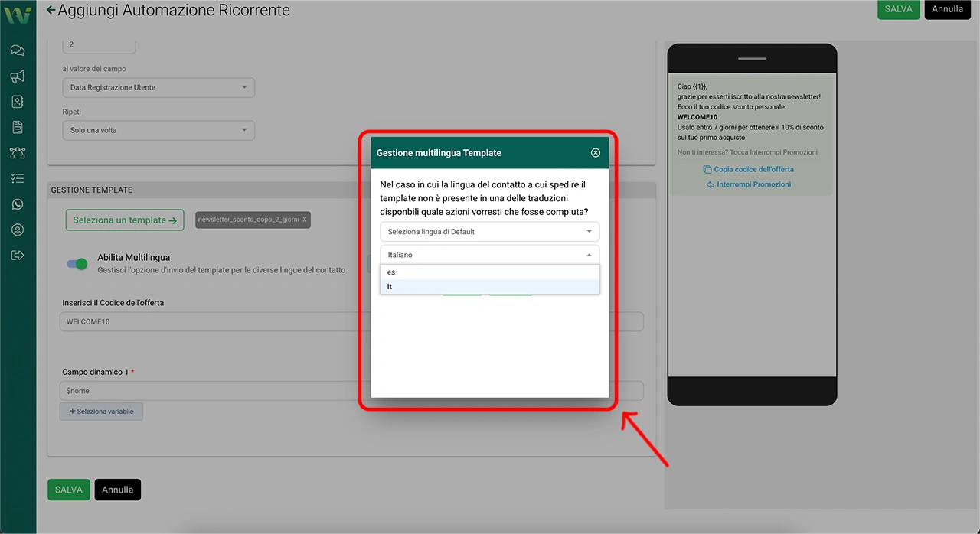Choose the 'es' language option
The height and width of the screenshot is (534, 980).
tap(489, 272)
